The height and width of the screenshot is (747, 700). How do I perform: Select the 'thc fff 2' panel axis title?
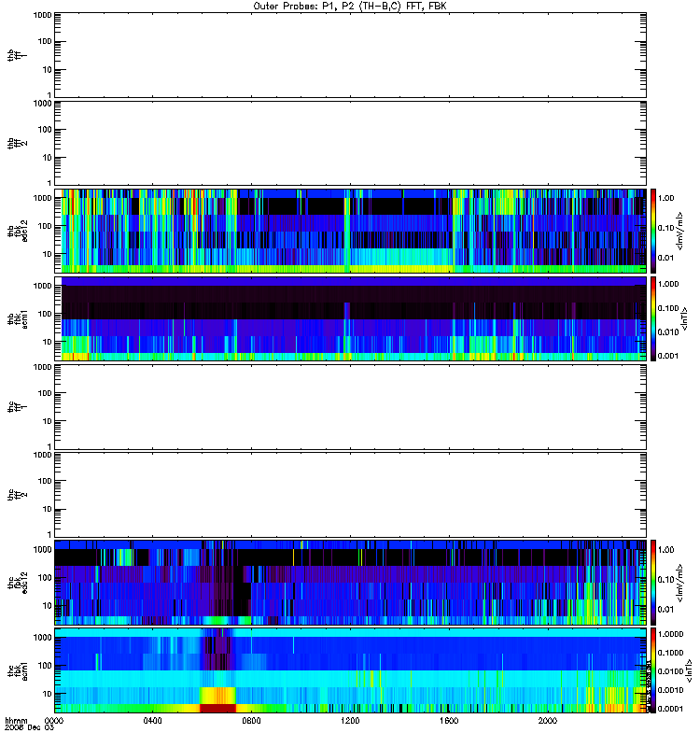click(17, 495)
